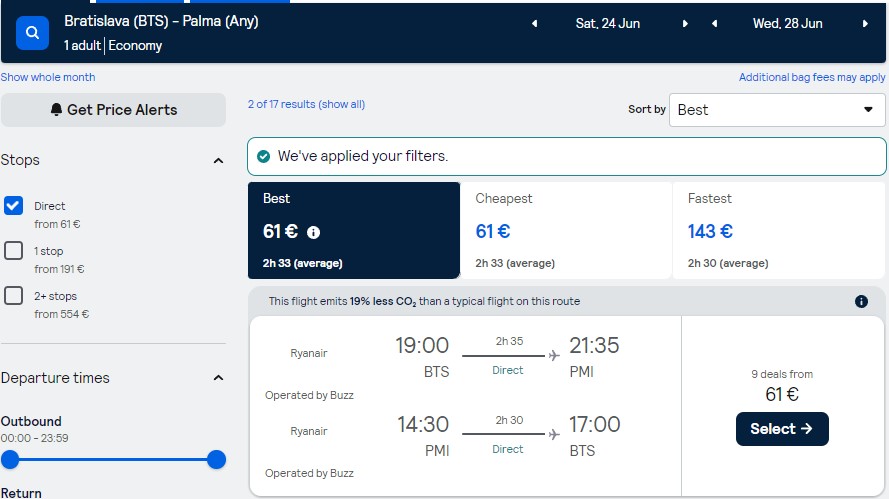Viewport: 889px width, 499px height.
Task: Go to previous return date arrow
Action: pyautogui.click(x=714, y=24)
